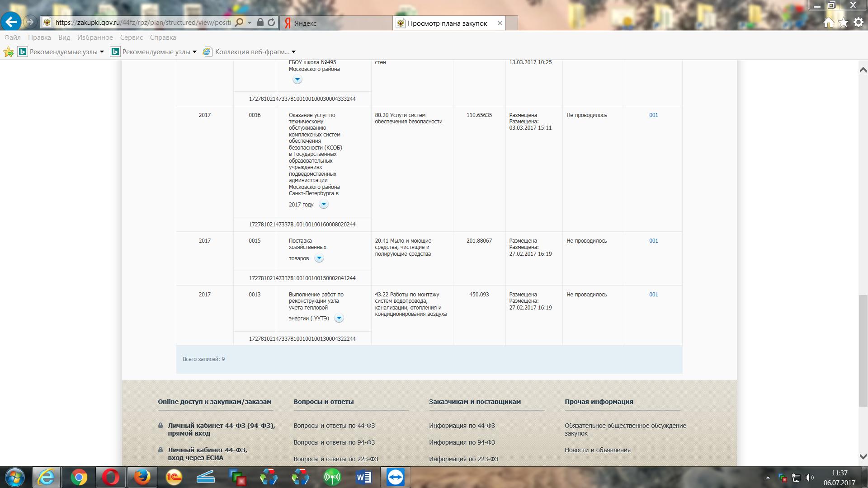Image resolution: width=868 pixels, height=488 pixels.
Task: Click add to favorites bar star icon
Action: click(8, 52)
